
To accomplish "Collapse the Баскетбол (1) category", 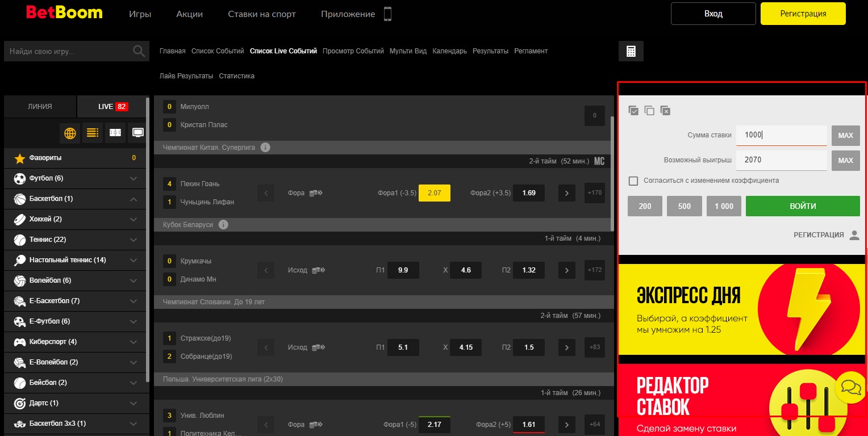I will [x=133, y=199].
